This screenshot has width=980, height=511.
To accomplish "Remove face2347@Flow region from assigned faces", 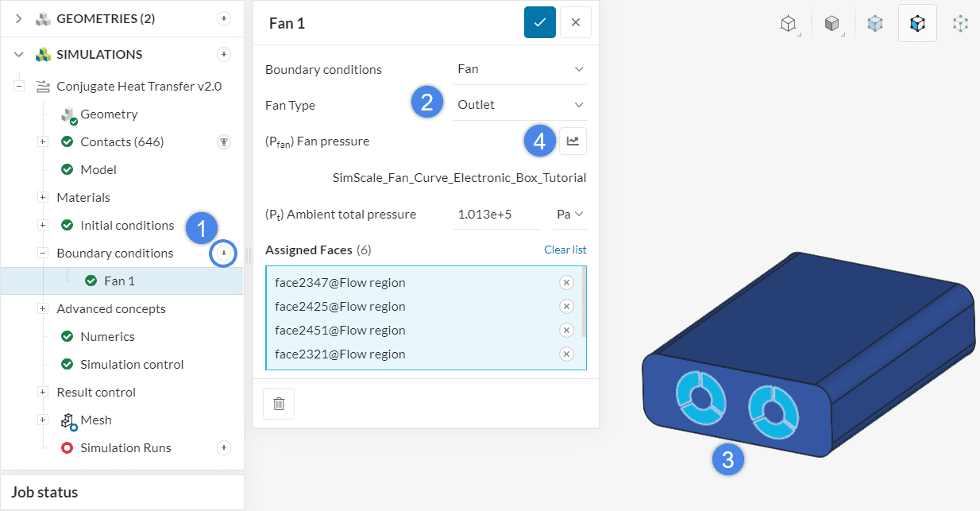I will click(x=566, y=282).
